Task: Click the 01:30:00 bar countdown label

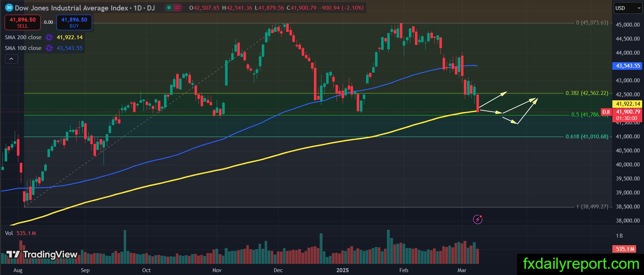Action: point(627,118)
